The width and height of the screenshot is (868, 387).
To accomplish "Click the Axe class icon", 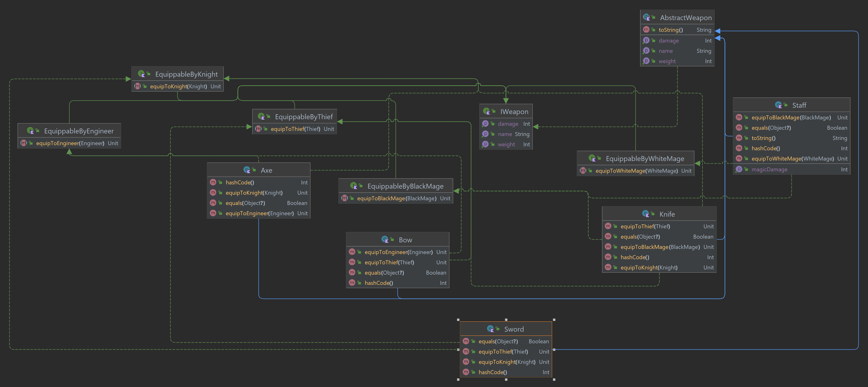I will pos(247,170).
